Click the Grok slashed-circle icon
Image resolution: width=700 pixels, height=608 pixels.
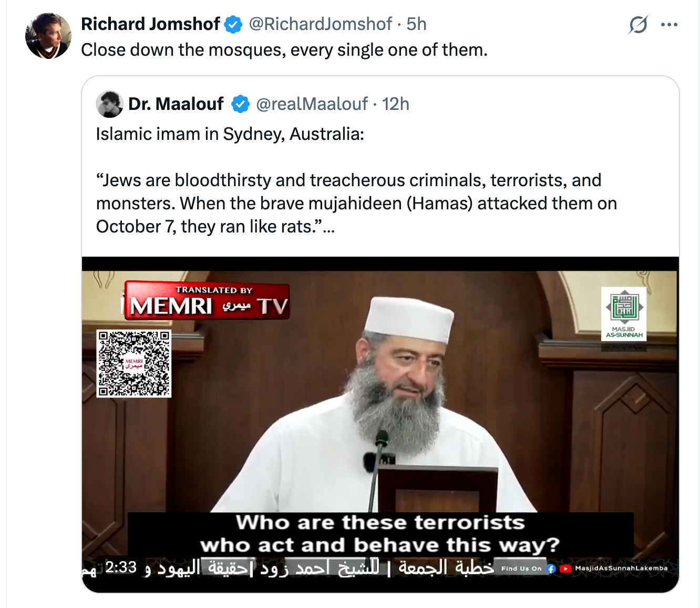click(638, 24)
